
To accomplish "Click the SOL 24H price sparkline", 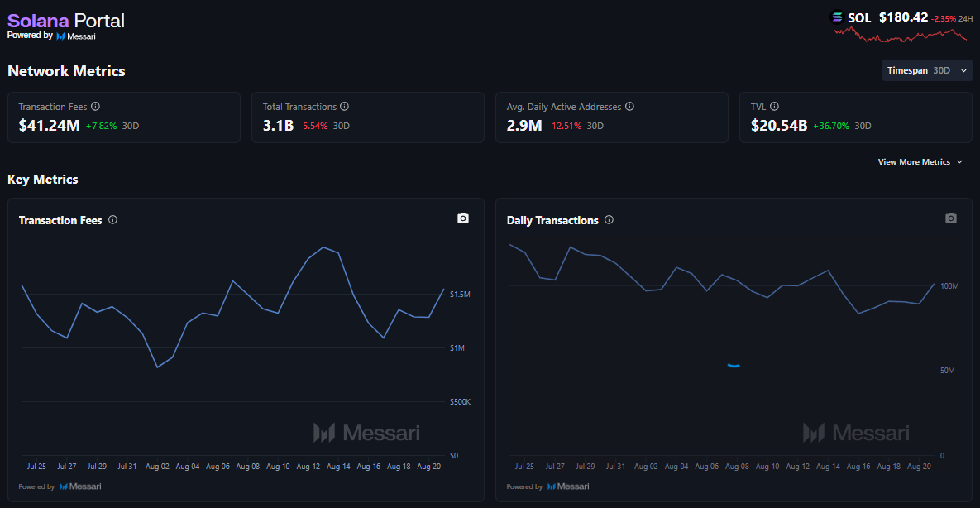I will [x=901, y=35].
